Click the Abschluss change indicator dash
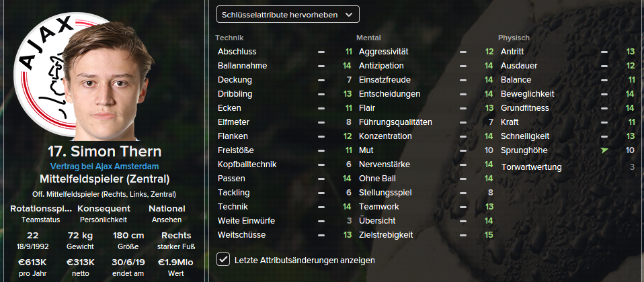The width and height of the screenshot is (644, 282). click(322, 52)
